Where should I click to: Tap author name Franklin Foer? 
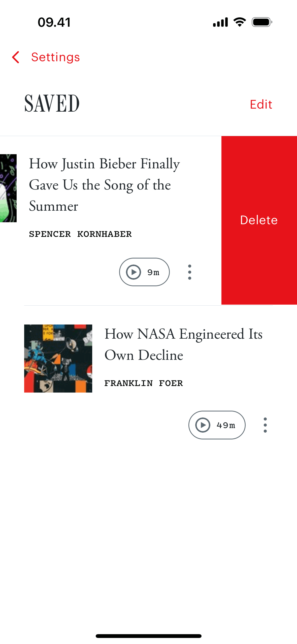point(144,383)
